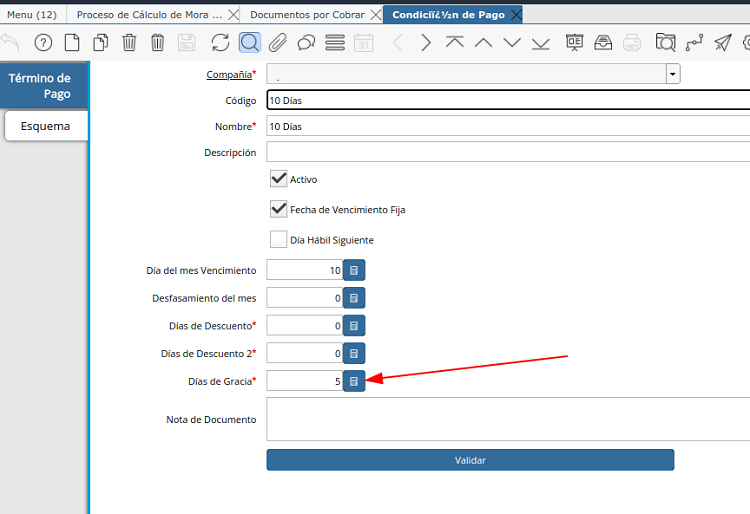Expand the Compañía dropdown
The height and width of the screenshot is (514, 750).
[673, 74]
